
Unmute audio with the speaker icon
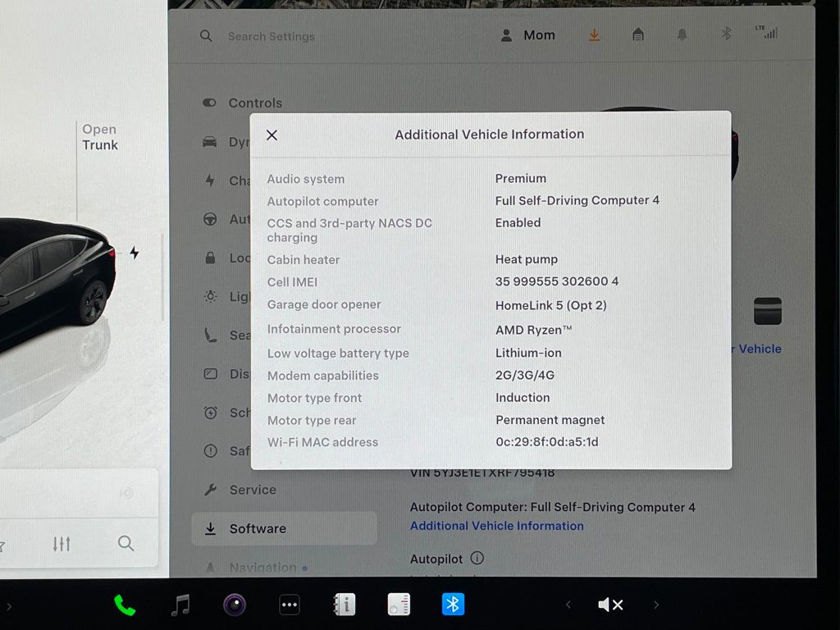(610, 605)
